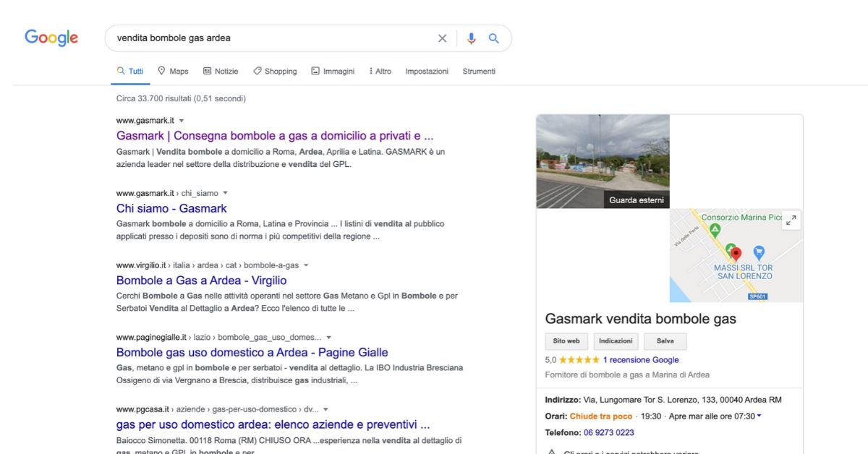Select the Tutti tab
The height and width of the screenshot is (454, 868).
130,71
